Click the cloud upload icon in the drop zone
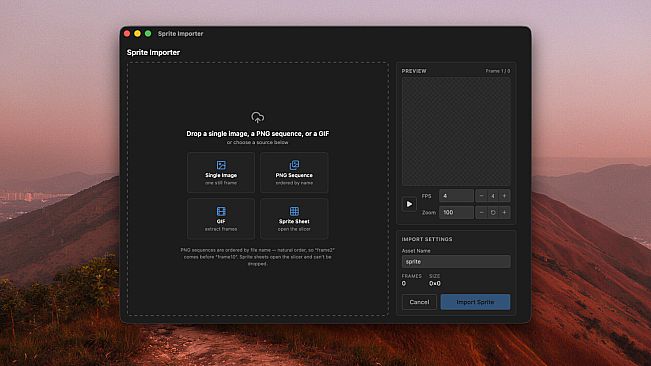 (x=257, y=117)
